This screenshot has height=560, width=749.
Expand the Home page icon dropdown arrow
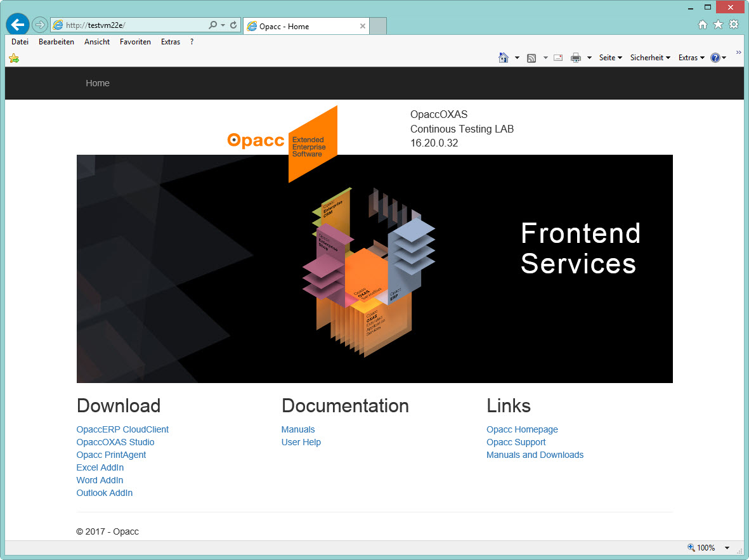point(517,58)
